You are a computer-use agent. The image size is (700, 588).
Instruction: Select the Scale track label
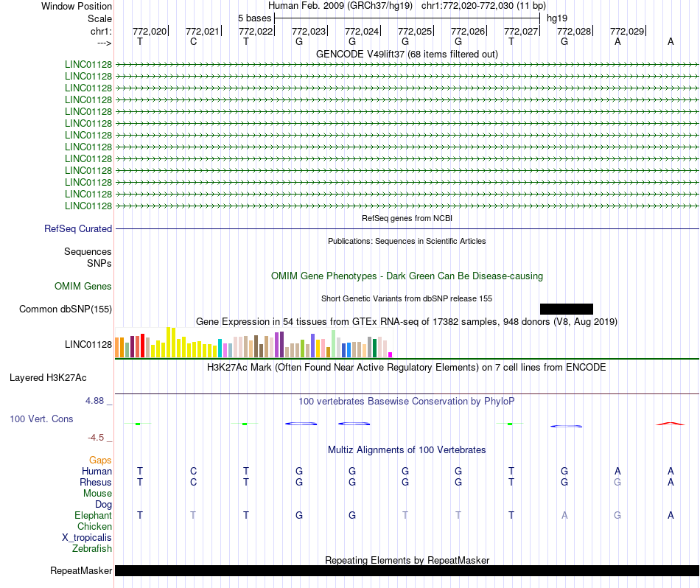pyautogui.click(x=99, y=18)
